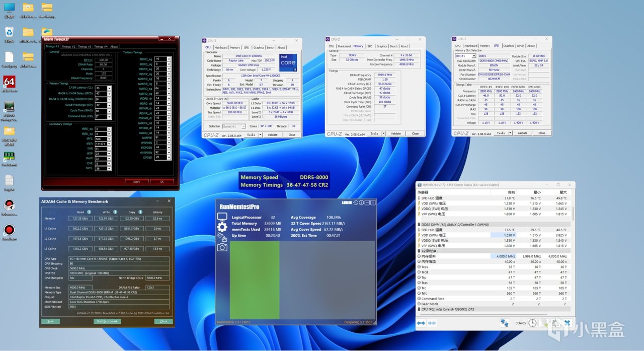Viewport: 644px width, 351px height.
Task: Click Validate in CPU-Z CPU window
Action: click(272, 135)
